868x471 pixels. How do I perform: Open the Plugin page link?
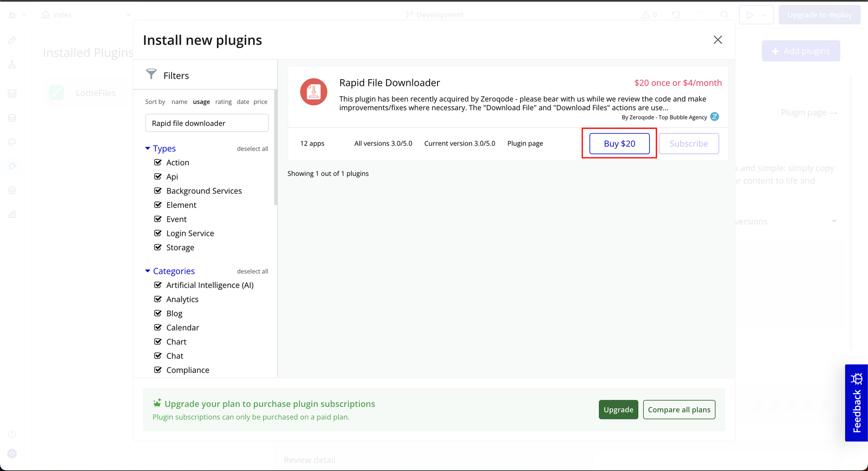[x=525, y=144]
